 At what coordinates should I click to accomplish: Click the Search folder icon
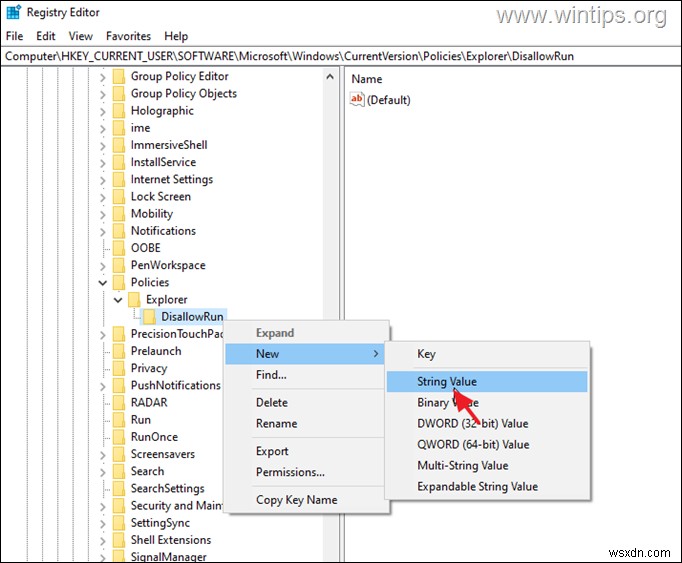pos(119,471)
